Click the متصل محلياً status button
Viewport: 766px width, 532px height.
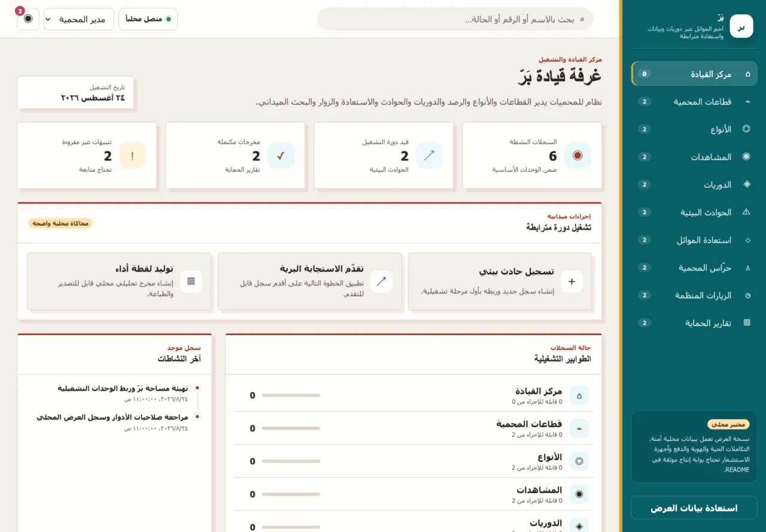tap(148, 19)
